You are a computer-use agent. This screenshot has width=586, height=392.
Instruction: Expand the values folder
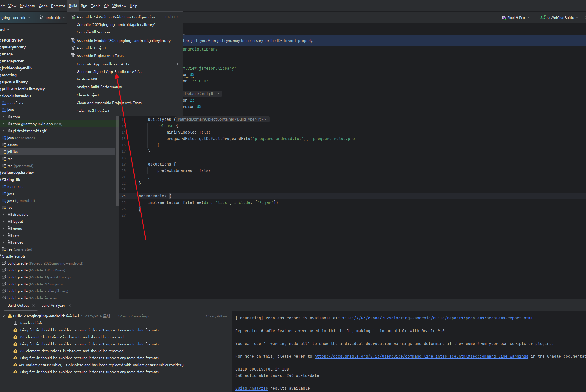3,242
